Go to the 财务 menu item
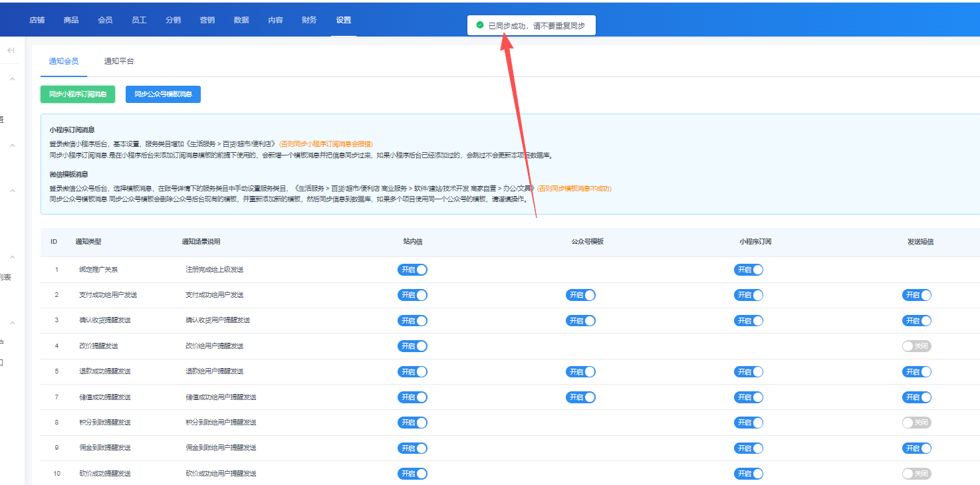 click(x=309, y=20)
